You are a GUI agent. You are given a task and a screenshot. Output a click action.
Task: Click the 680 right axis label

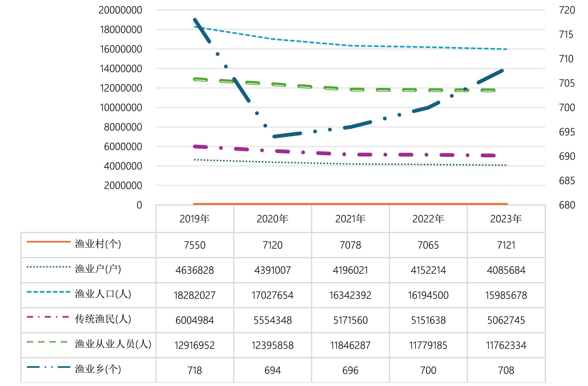click(x=567, y=205)
